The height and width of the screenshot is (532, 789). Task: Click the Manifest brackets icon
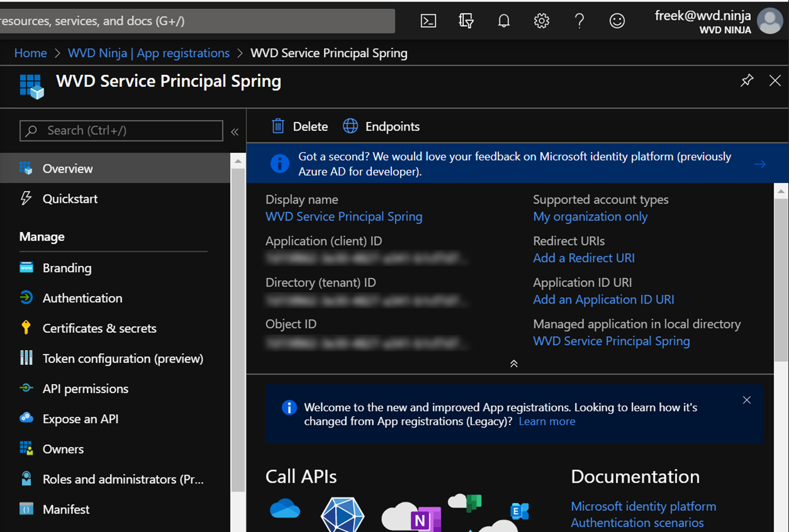click(26, 508)
